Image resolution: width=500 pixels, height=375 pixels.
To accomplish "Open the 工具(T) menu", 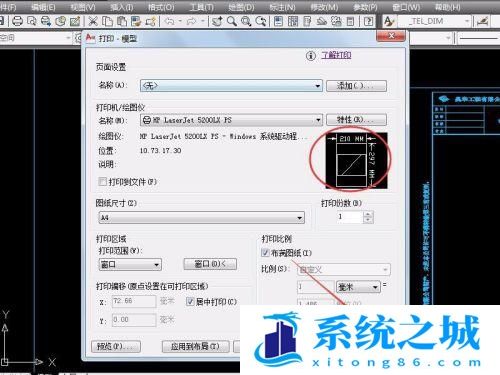I will [202, 6].
